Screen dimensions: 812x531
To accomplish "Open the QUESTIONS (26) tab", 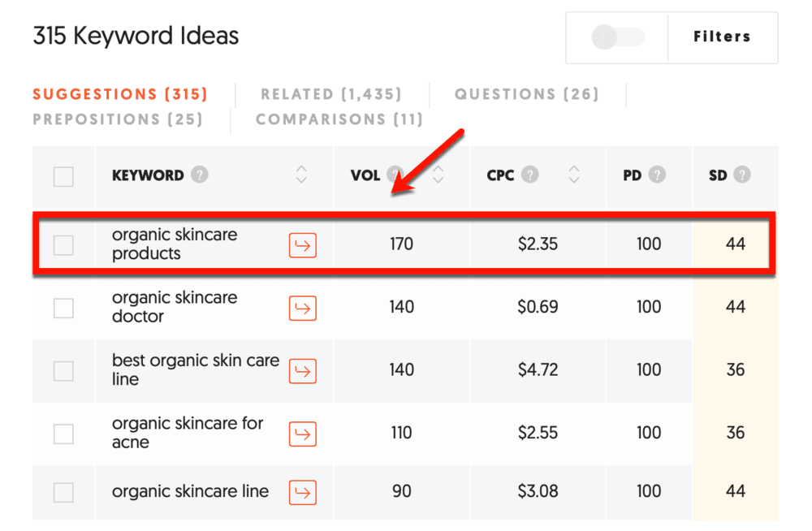I will [526, 94].
